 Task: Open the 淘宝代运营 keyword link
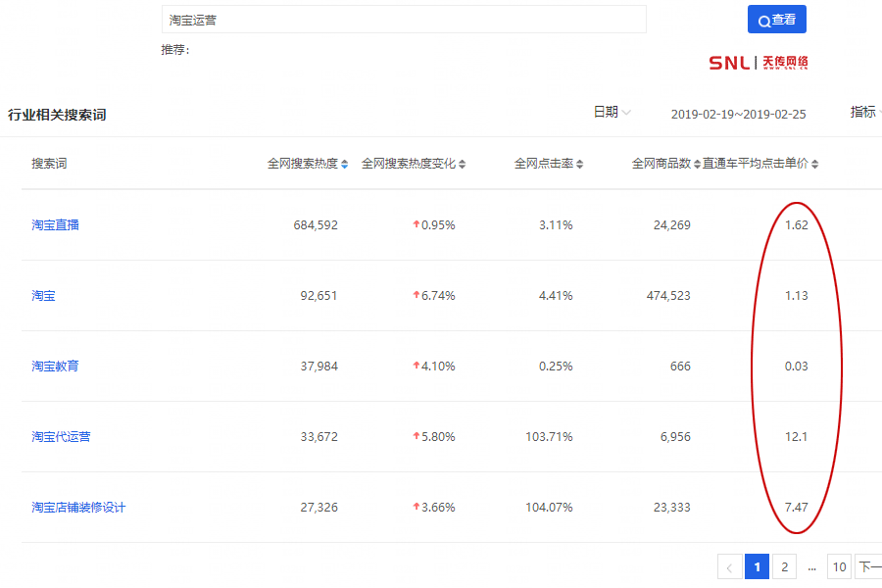pos(59,436)
